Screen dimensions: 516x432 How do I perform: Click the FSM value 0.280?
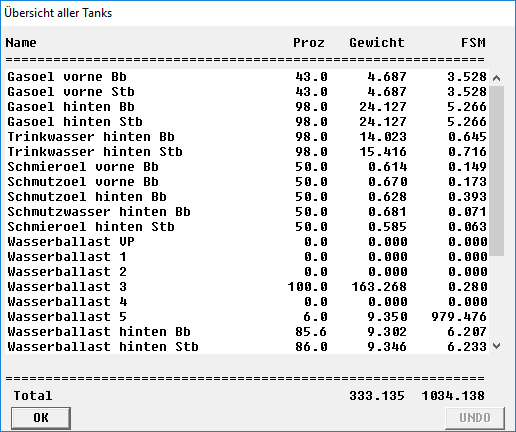[x=467, y=287]
